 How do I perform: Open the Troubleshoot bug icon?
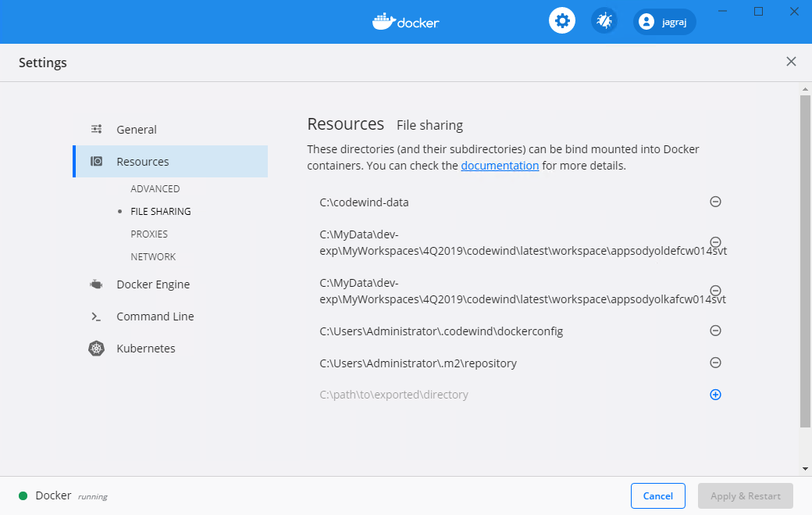coord(604,20)
